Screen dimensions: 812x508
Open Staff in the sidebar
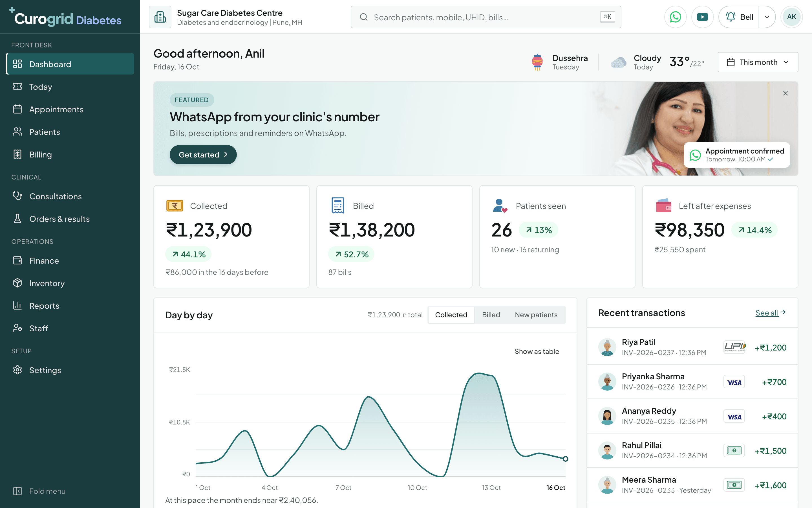coord(70,328)
